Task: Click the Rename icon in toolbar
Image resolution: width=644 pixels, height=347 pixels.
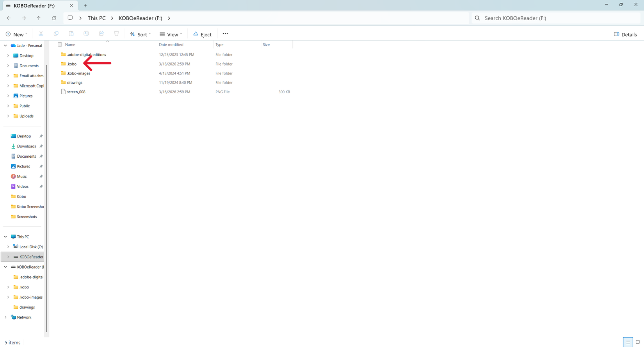Action: point(86,34)
